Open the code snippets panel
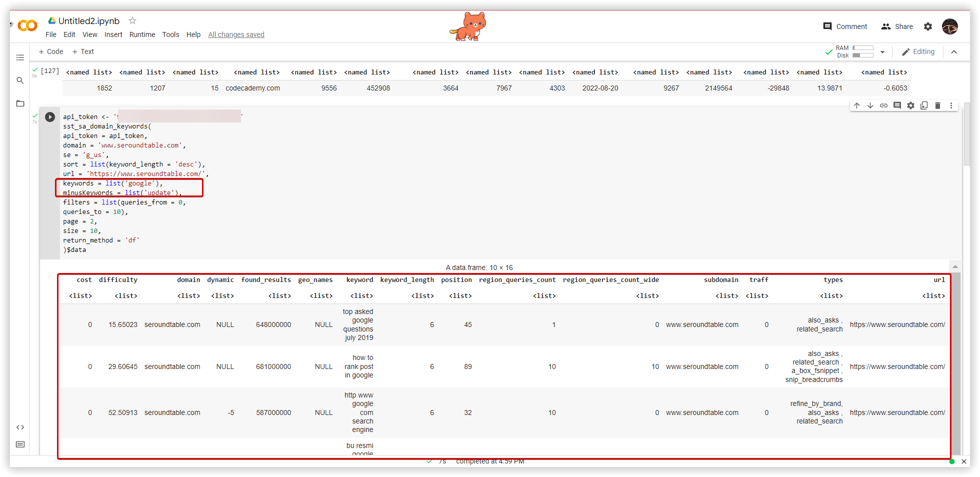Image resolution: width=980 pixels, height=477 pixels. tap(20, 427)
